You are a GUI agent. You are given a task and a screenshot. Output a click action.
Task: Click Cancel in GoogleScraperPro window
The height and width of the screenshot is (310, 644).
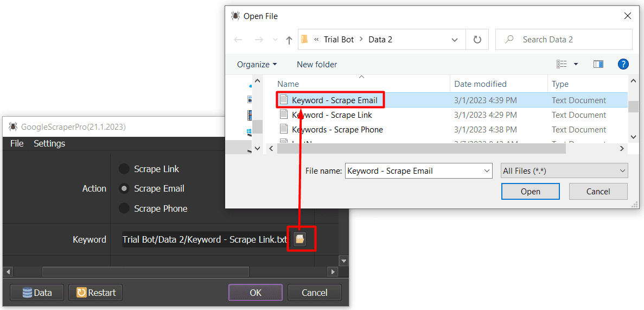tap(315, 293)
